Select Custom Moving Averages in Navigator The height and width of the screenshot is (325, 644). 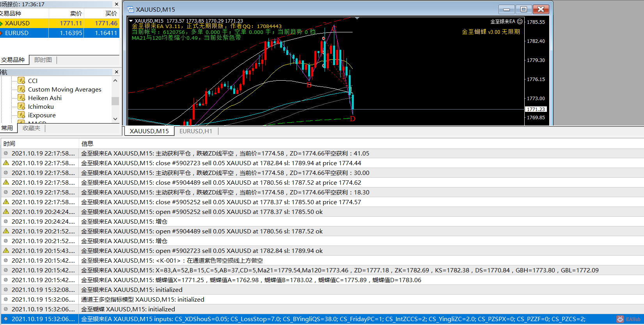[65, 89]
